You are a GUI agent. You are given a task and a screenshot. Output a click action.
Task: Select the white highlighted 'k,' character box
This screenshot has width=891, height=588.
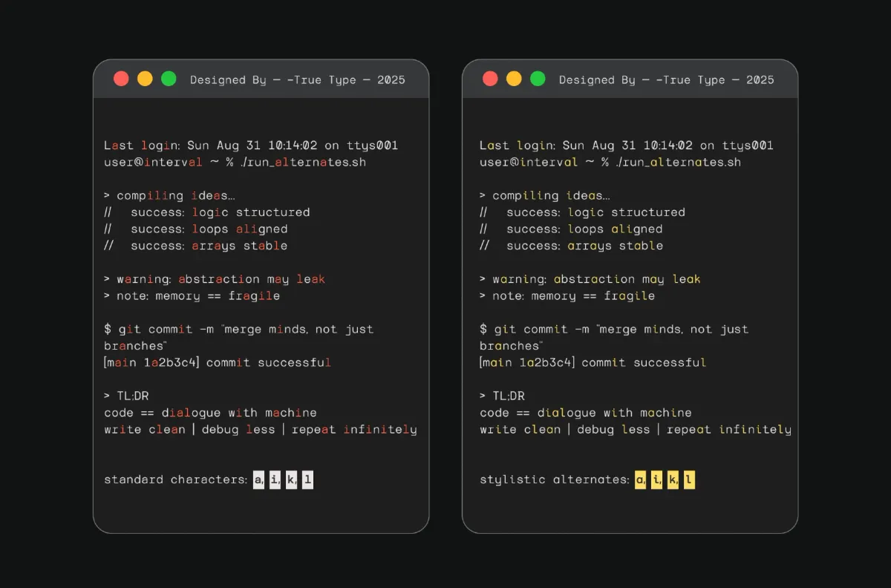(x=291, y=480)
